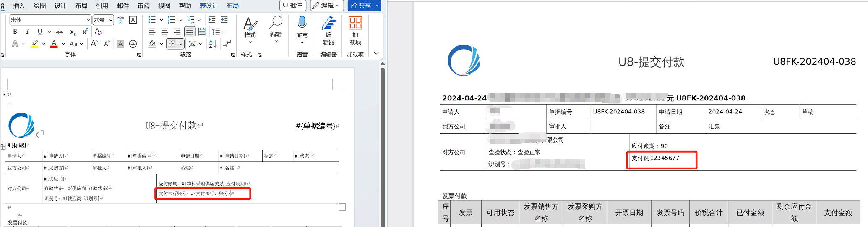Decrease font size with Aˇ icon

pyautogui.click(x=107, y=44)
